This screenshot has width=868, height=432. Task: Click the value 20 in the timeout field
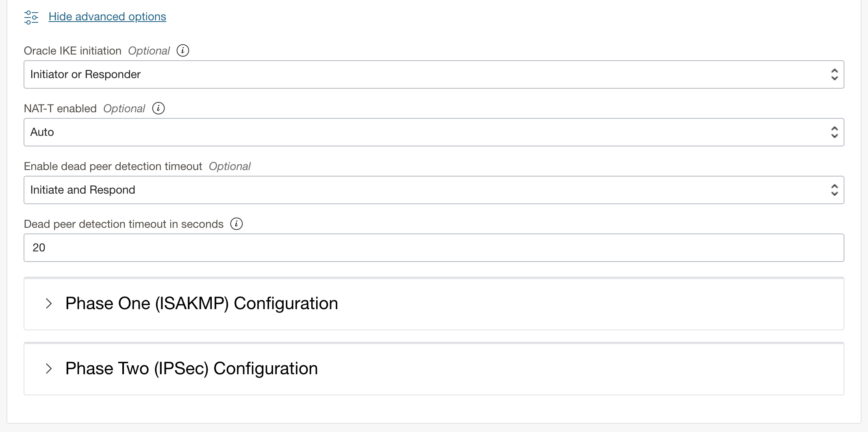39,247
